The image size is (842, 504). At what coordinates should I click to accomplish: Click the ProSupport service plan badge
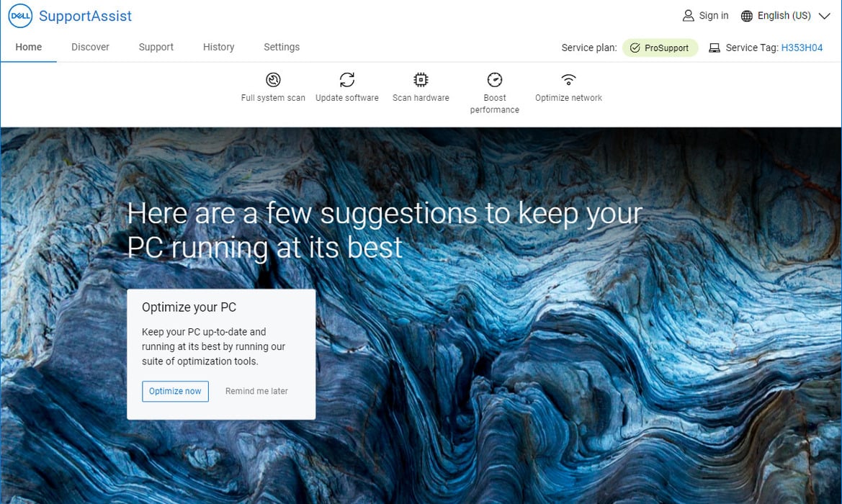pyautogui.click(x=660, y=48)
